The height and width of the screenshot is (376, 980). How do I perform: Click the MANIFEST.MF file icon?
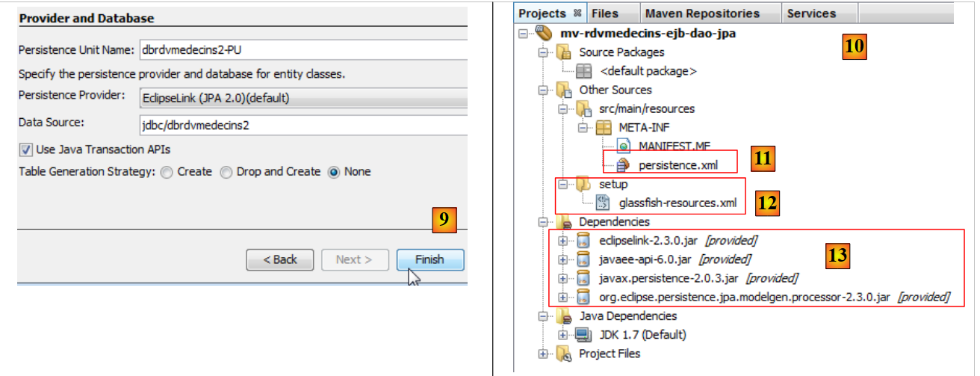pyautogui.click(x=624, y=147)
